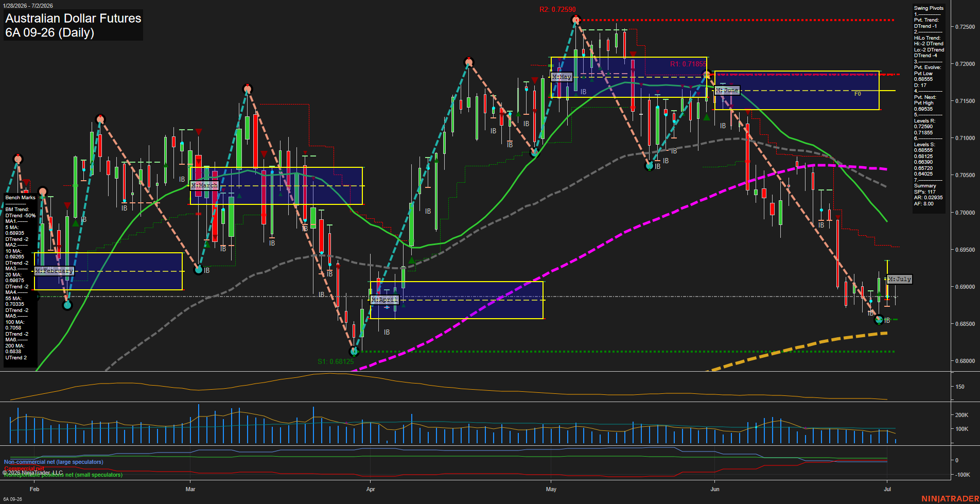980x504 pixels.
Task: Click the 1/28/2026 - 7/2/2026 date range
Action: click(x=27, y=6)
